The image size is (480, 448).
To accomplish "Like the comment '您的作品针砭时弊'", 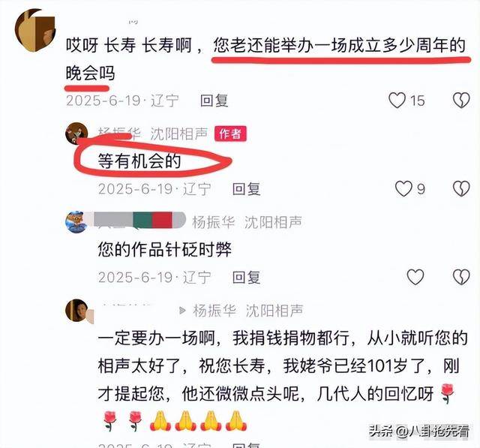I will (415, 277).
